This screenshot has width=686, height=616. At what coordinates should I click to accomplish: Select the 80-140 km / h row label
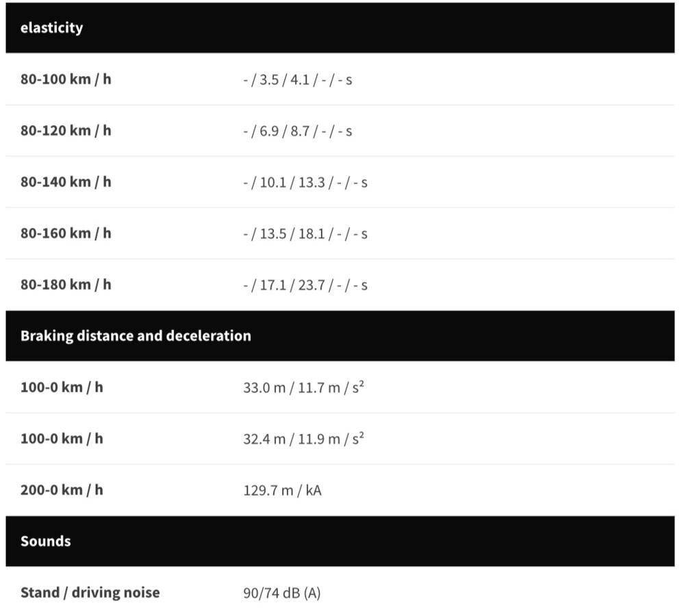coord(66,182)
